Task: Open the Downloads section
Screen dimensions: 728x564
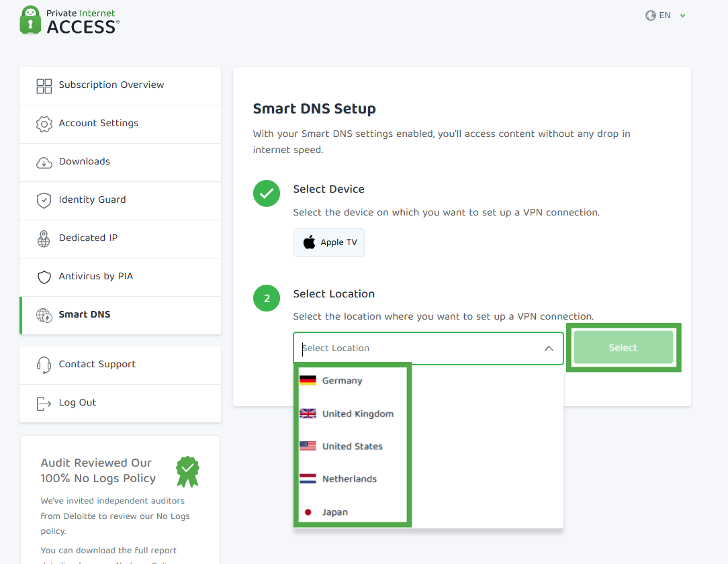Action: [x=120, y=162]
